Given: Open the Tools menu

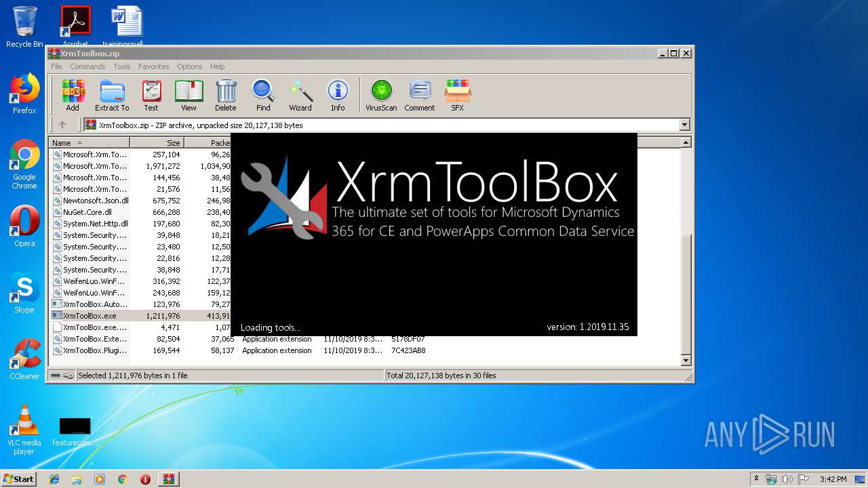Looking at the screenshot, I should (x=122, y=66).
